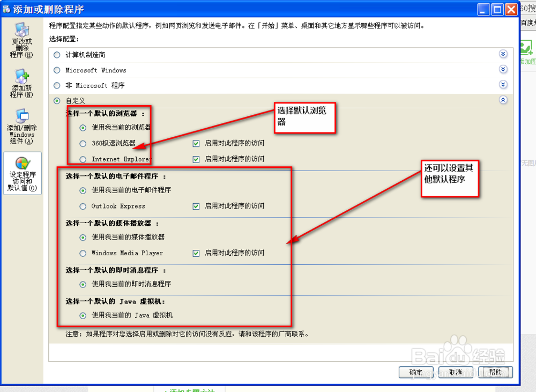Open Add/Remove Windows Components (添加/删除Windows组件)
This screenshot has width=536, height=392.
click(x=22, y=127)
